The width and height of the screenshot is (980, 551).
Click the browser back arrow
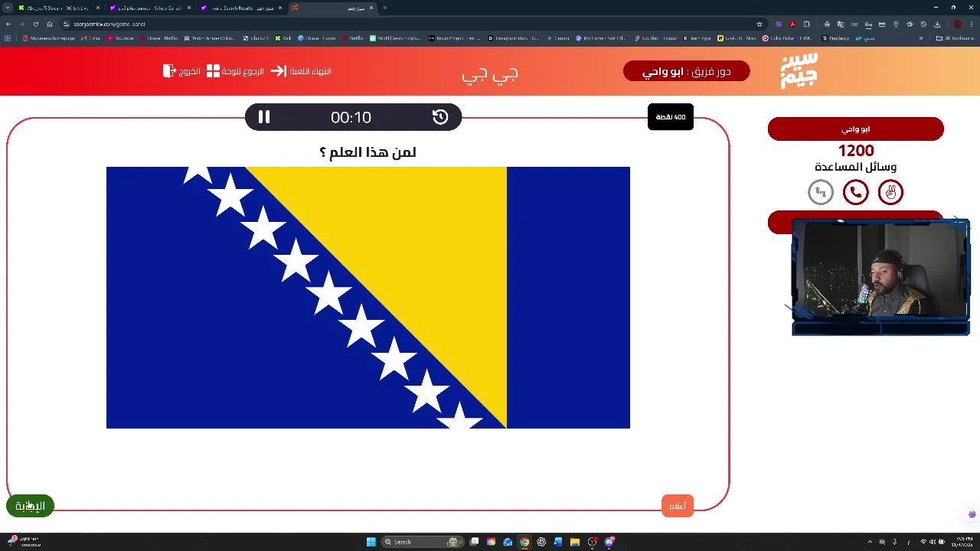[8, 24]
